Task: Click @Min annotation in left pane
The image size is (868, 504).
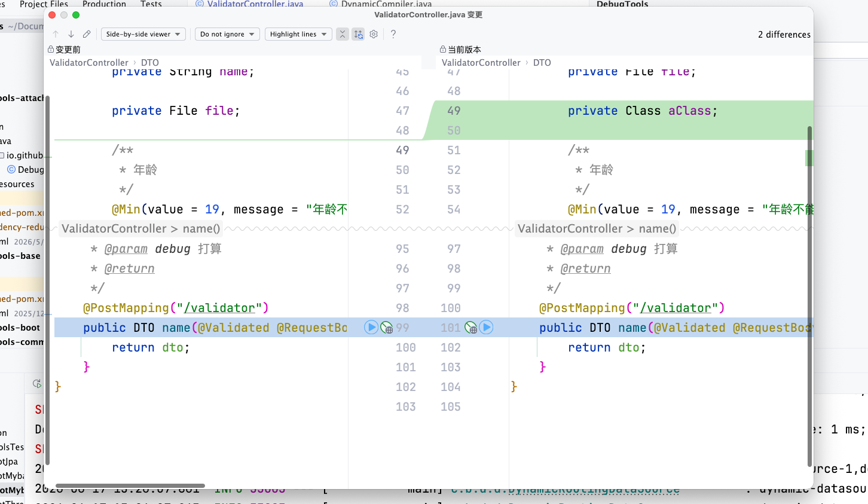Action: click(x=126, y=209)
